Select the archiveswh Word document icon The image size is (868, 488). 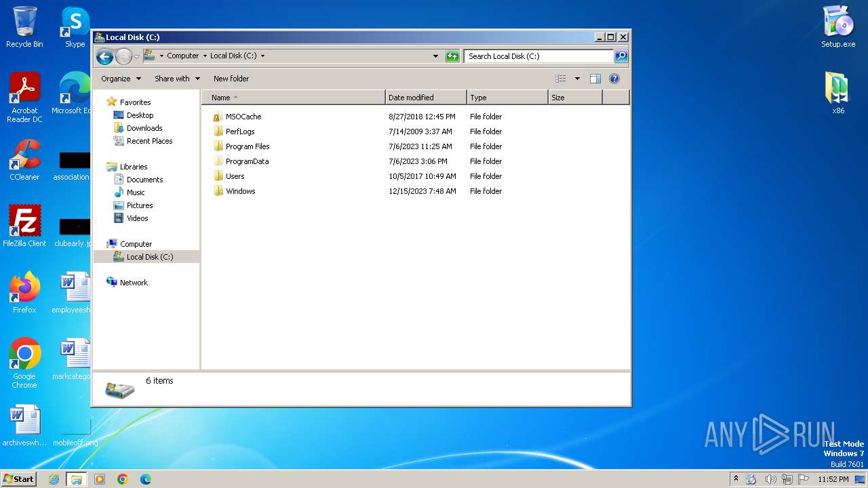24,426
